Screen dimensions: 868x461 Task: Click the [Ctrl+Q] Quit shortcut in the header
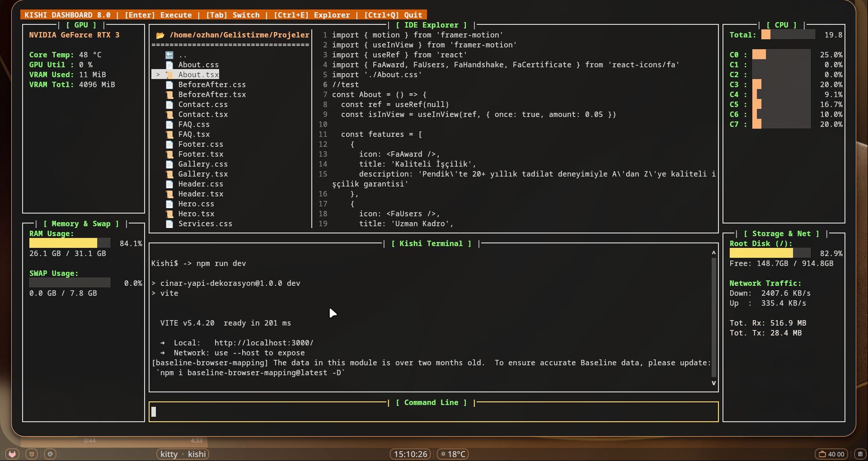coord(393,15)
